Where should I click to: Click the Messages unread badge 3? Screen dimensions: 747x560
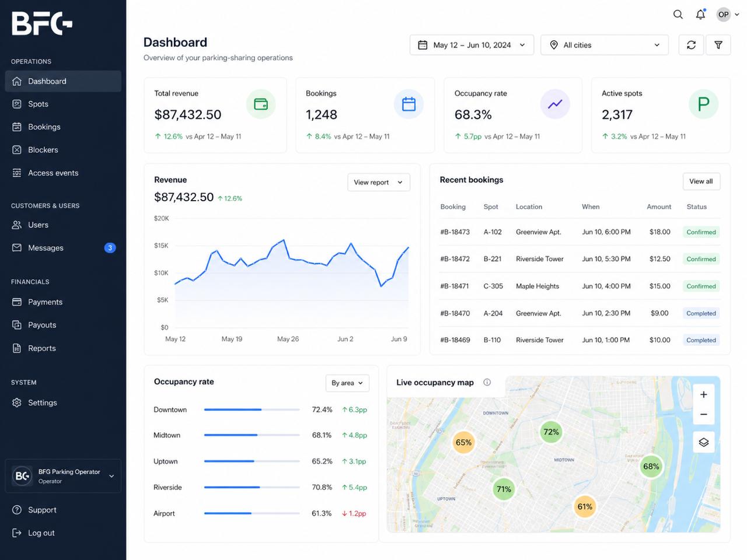pos(110,248)
